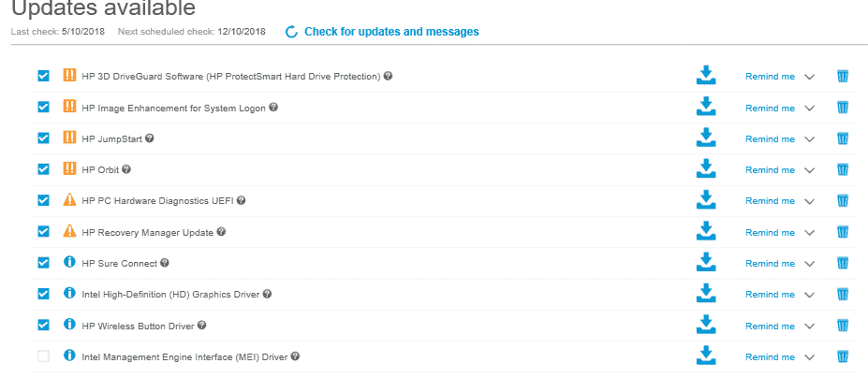
Task: Expand Remind me chevron for HP JumpStart
Action: (809, 139)
